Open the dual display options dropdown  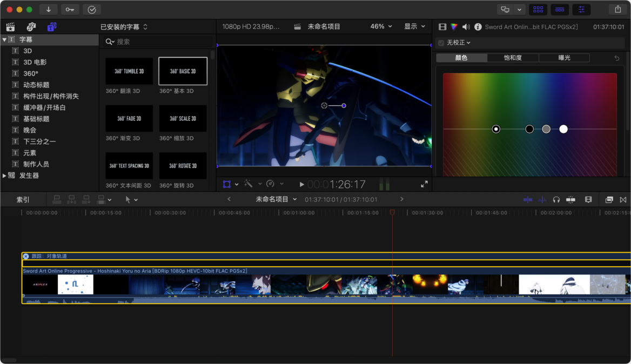519,9
